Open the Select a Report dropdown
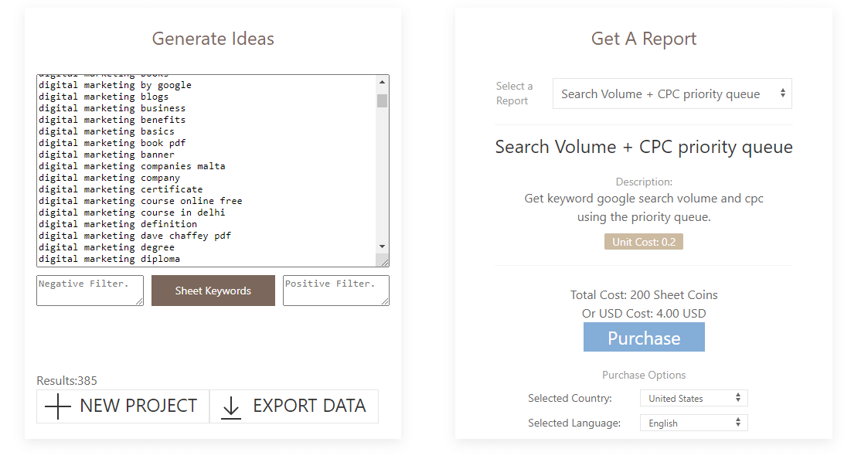 pos(672,93)
